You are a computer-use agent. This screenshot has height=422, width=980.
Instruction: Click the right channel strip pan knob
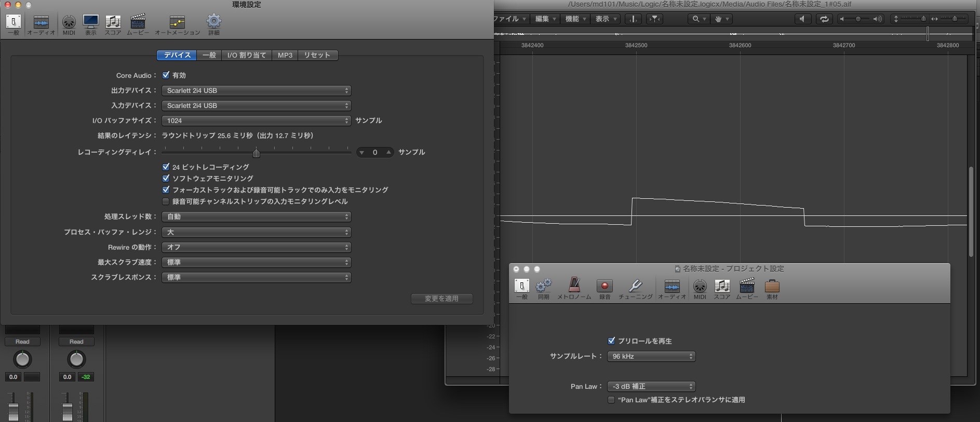[76, 359]
